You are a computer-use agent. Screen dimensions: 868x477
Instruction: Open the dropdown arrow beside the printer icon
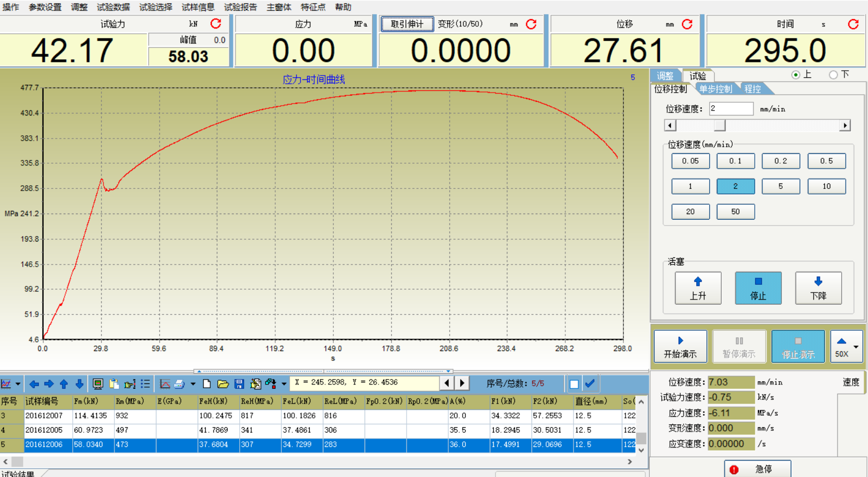[193, 384]
